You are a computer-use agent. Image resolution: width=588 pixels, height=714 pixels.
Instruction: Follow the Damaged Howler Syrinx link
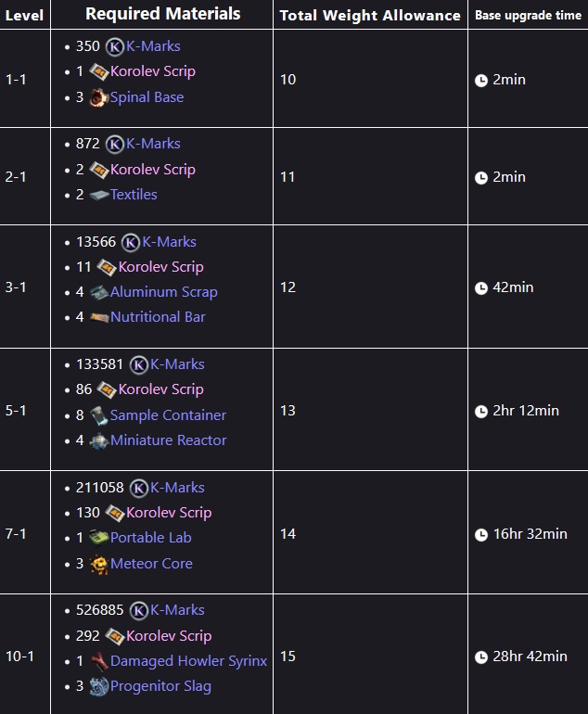coord(188,661)
